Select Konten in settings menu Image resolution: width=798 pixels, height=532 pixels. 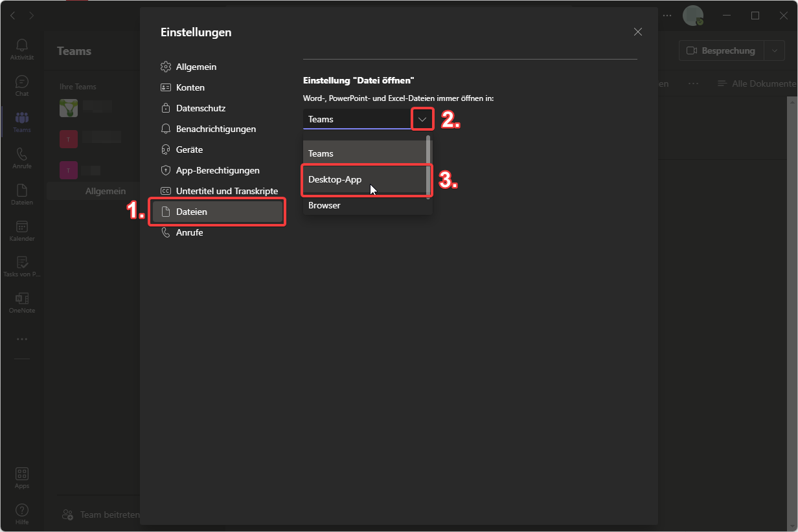tap(218, 87)
